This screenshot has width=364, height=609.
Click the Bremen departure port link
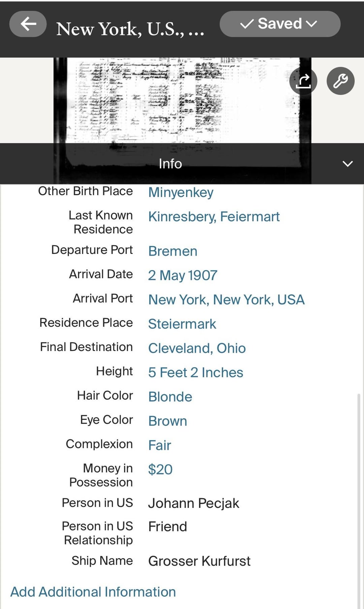[173, 251]
